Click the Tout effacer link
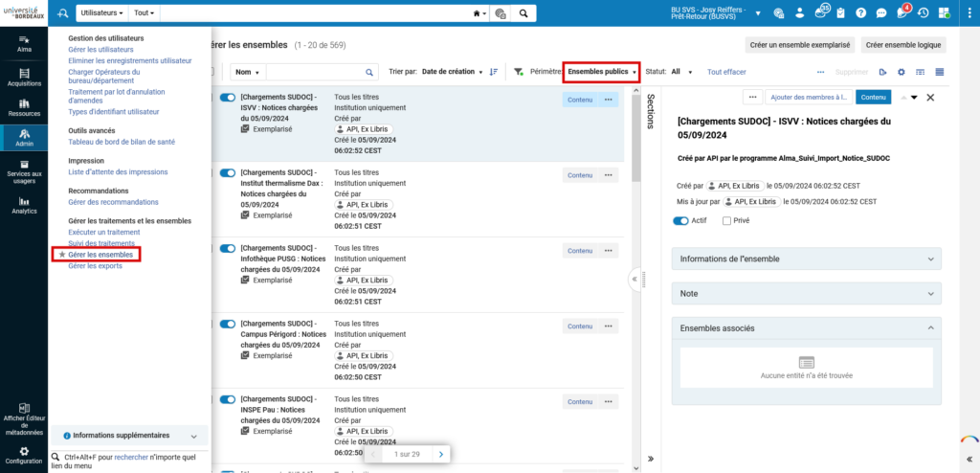Image resolution: width=980 pixels, height=473 pixels. (x=726, y=72)
